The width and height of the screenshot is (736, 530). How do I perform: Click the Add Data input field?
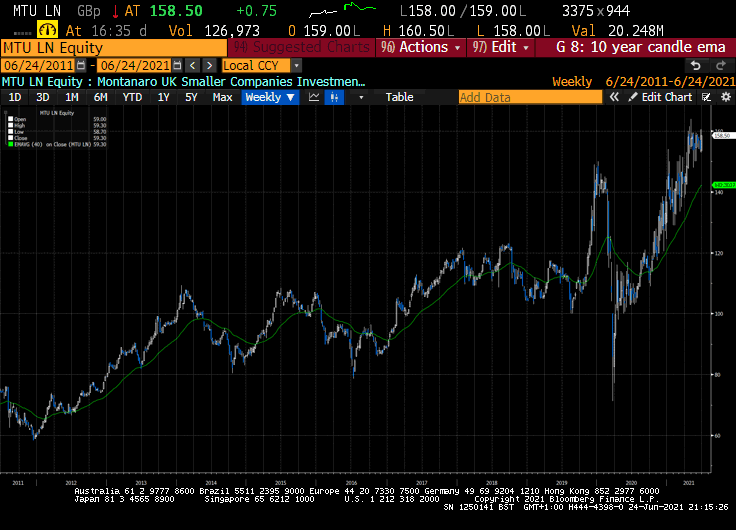[x=530, y=97]
